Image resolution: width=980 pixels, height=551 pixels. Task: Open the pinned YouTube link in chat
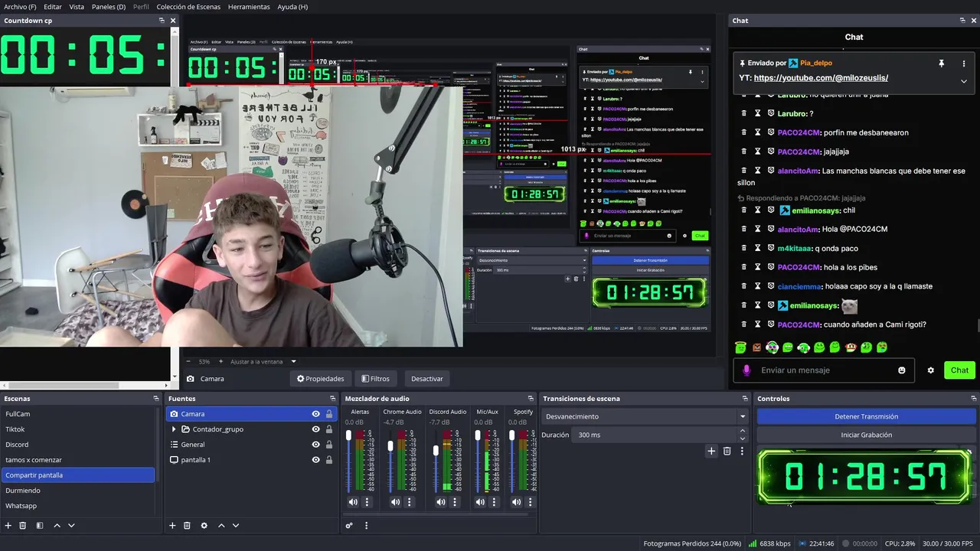point(821,78)
